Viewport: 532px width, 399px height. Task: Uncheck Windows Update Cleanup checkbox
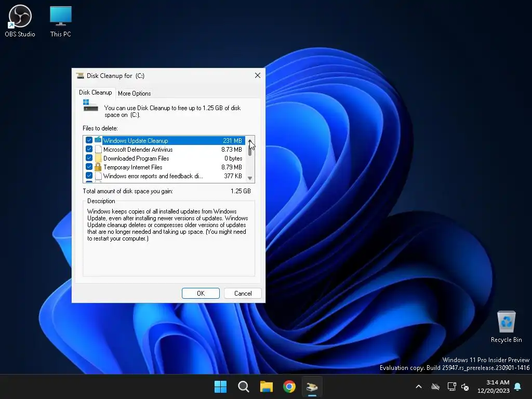pos(89,140)
